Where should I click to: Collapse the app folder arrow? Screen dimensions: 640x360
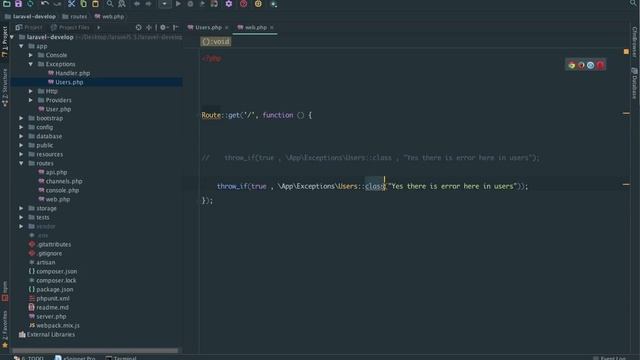(x=21, y=46)
